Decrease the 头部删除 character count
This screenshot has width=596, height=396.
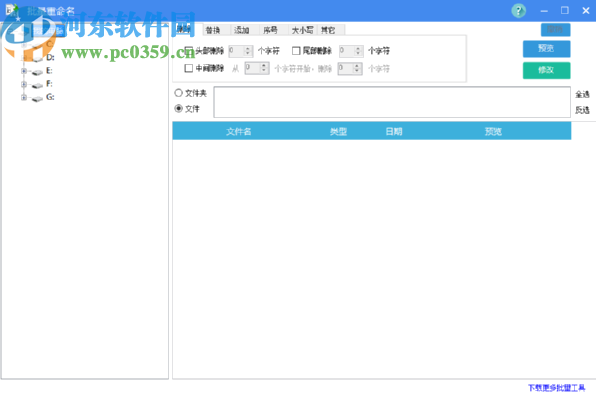(x=248, y=53)
